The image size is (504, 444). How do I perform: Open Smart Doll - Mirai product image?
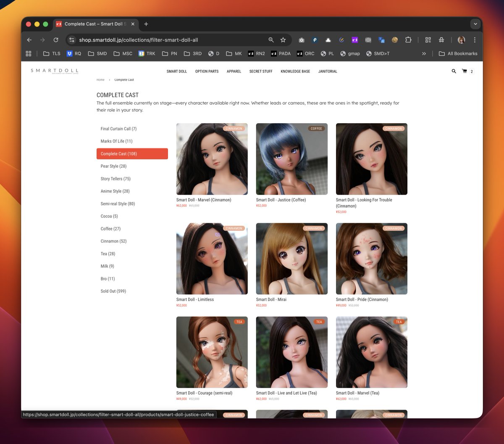(292, 259)
